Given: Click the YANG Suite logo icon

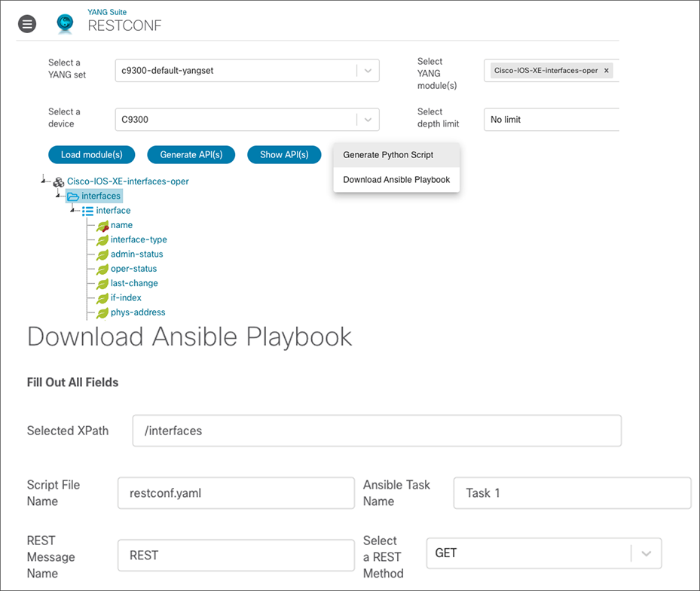Looking at the screenshot, I should pyautogui.click(x=66, y=23).
